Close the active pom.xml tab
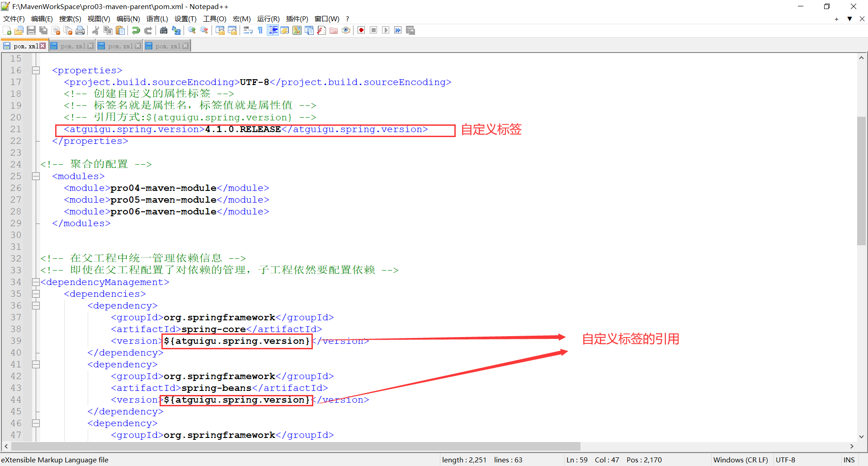The height and width of the screenshot is (466, 868). [x=42, y=46]
